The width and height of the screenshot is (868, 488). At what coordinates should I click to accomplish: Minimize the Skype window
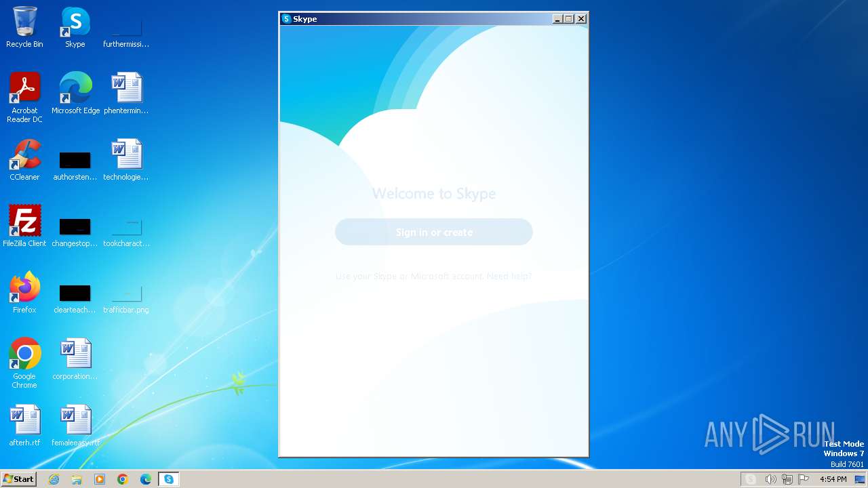click(558, 19)
